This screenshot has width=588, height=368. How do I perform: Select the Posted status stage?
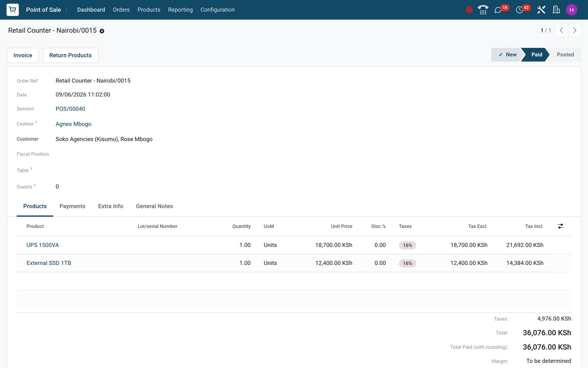click(x=565, y=55)
